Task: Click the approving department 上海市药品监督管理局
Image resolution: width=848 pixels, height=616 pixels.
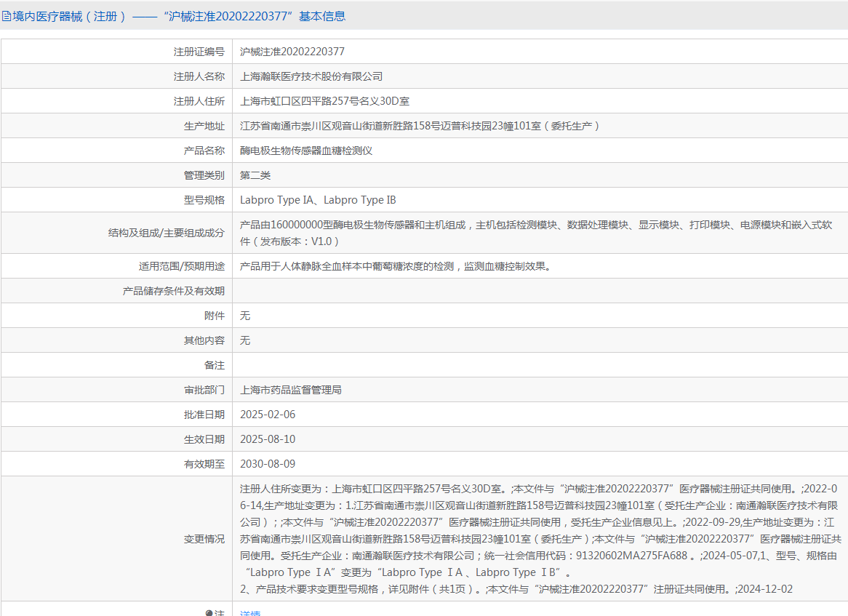Action: 291,390
